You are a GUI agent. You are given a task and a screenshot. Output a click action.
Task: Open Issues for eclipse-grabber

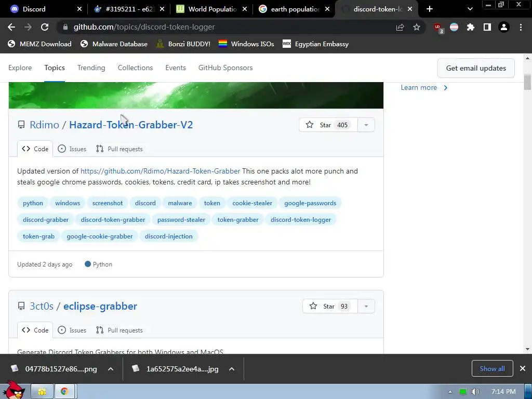pos(72,330)
